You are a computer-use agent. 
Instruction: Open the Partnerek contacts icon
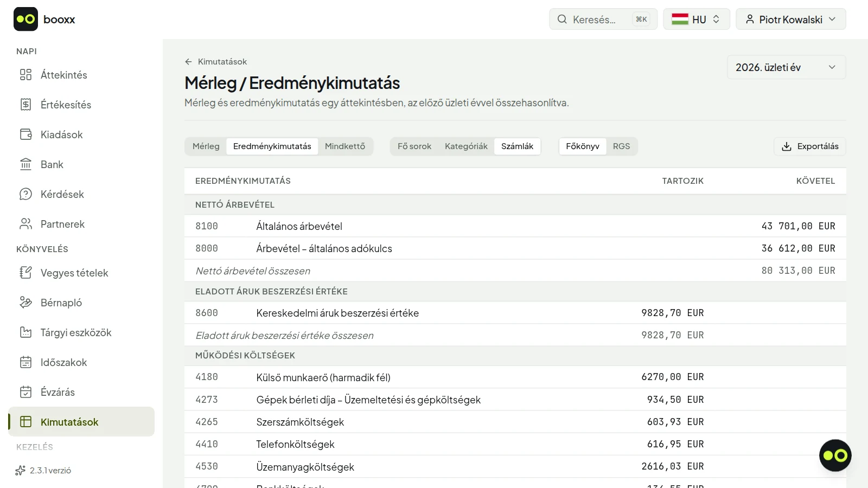point(25,224)
